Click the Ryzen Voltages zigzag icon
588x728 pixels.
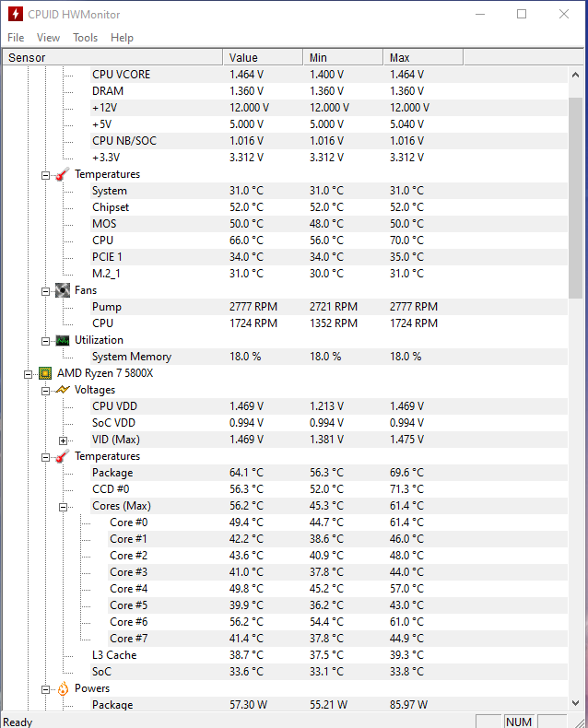[63, 390]
